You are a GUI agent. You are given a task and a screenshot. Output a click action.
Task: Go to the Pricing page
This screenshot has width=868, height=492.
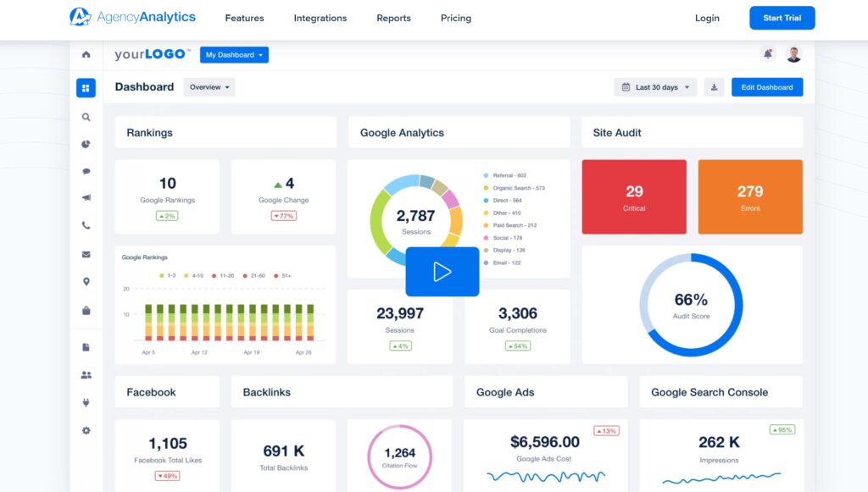click(x=455, y=19)
